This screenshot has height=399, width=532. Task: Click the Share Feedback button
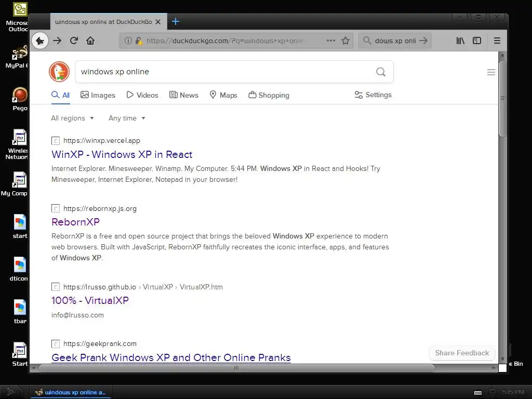[462, 353]
